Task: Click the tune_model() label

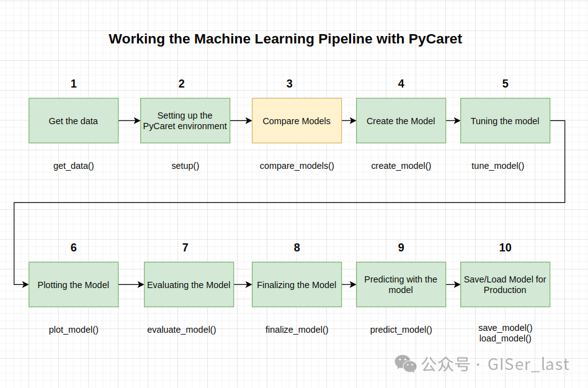Action: point(497,166)
